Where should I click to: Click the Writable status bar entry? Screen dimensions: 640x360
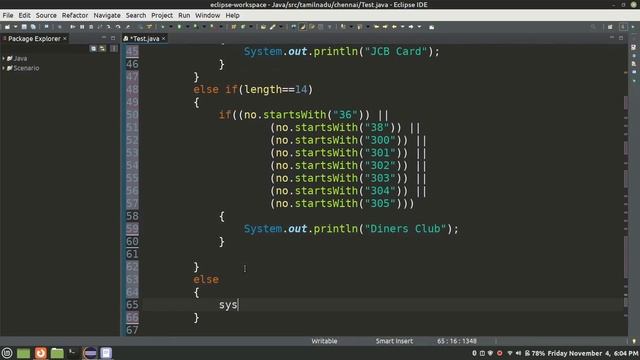(x=324, y=341)
